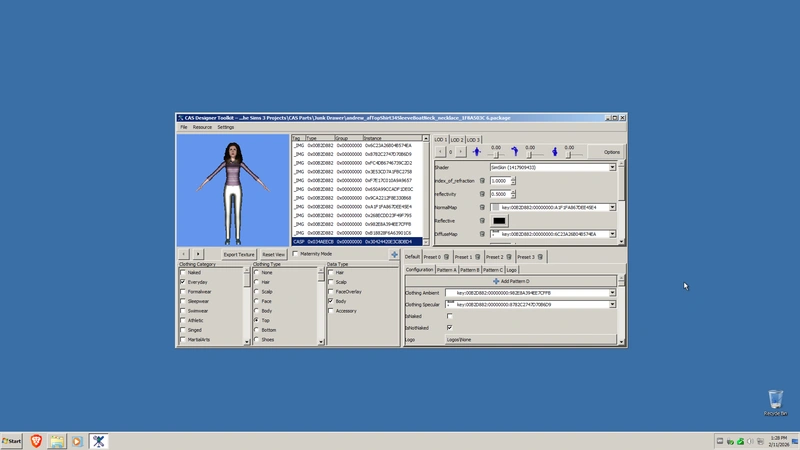800x450 pixels.
Task: Open the Clothing Specular key dropdown
Action: pyautogui.click(x=612, y=304)
